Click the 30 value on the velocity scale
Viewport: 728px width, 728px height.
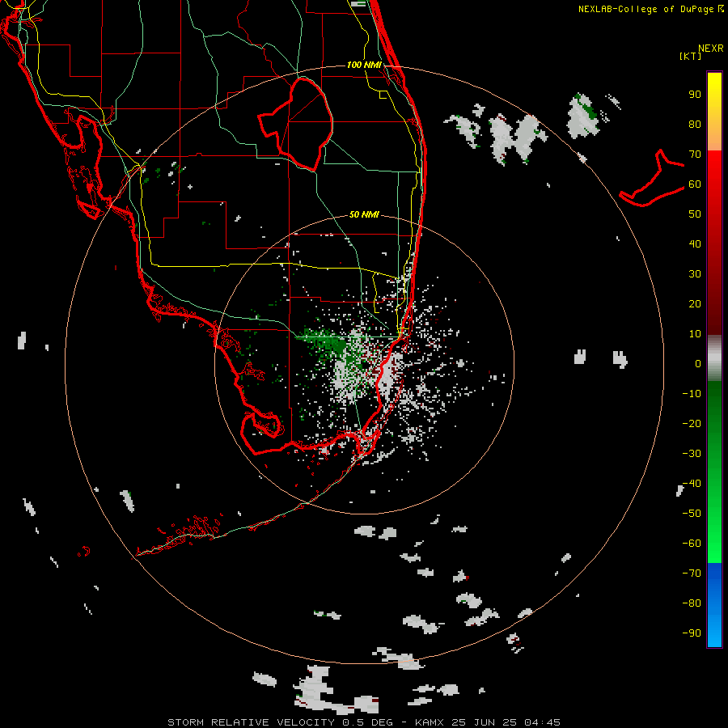[x=695, y=274]
